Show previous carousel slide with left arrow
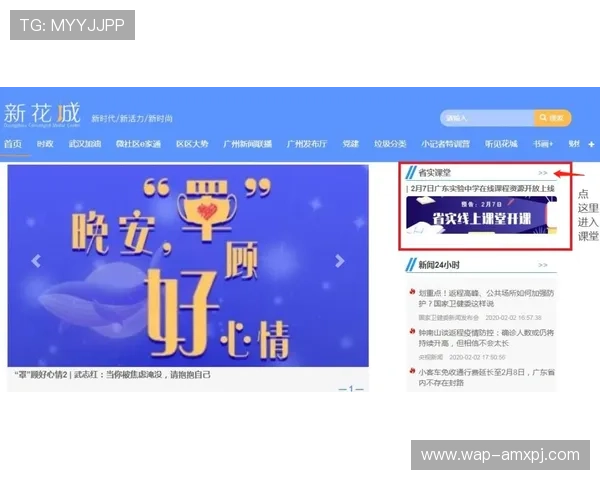The width and height of the screenshot is (600, 480). pos(36,261)
